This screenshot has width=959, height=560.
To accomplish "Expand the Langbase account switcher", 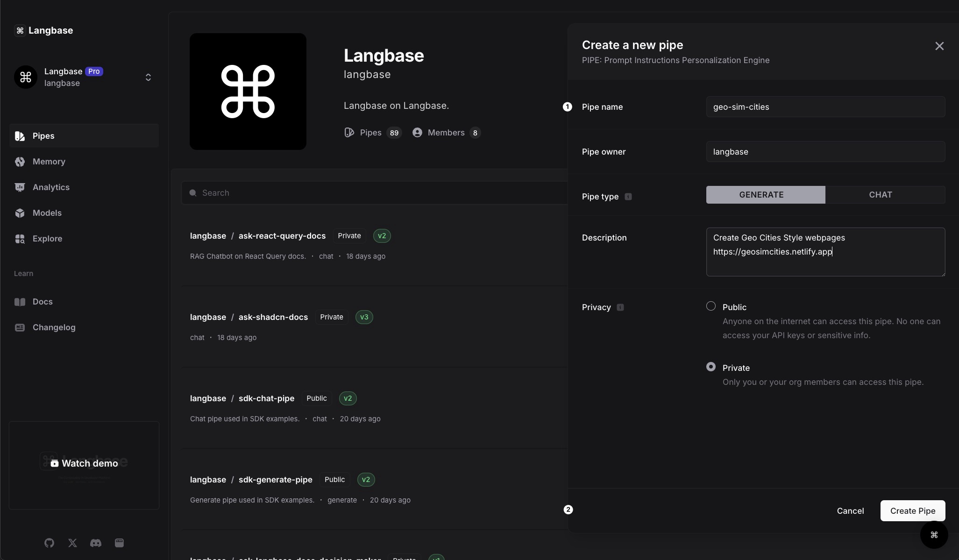I will pyautogui.click(x=148, y=77).
